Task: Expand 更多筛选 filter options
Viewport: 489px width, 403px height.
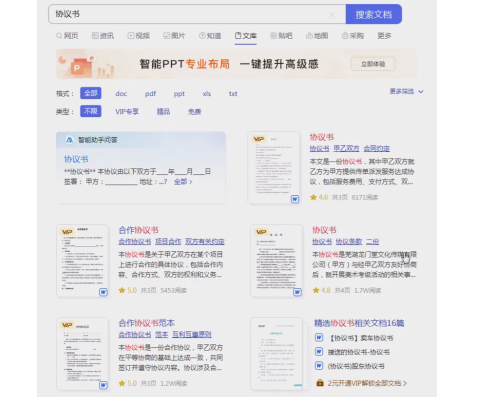Action: [x=406, y=91]
